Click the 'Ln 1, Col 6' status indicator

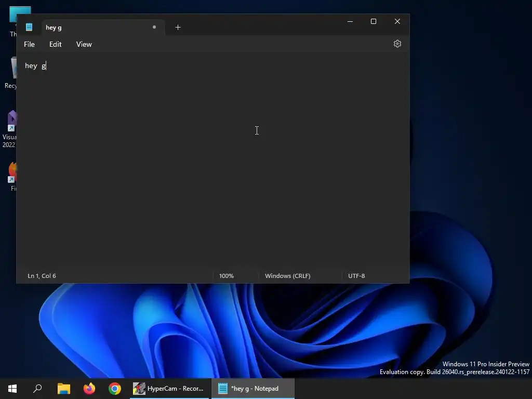click(42, 276)
